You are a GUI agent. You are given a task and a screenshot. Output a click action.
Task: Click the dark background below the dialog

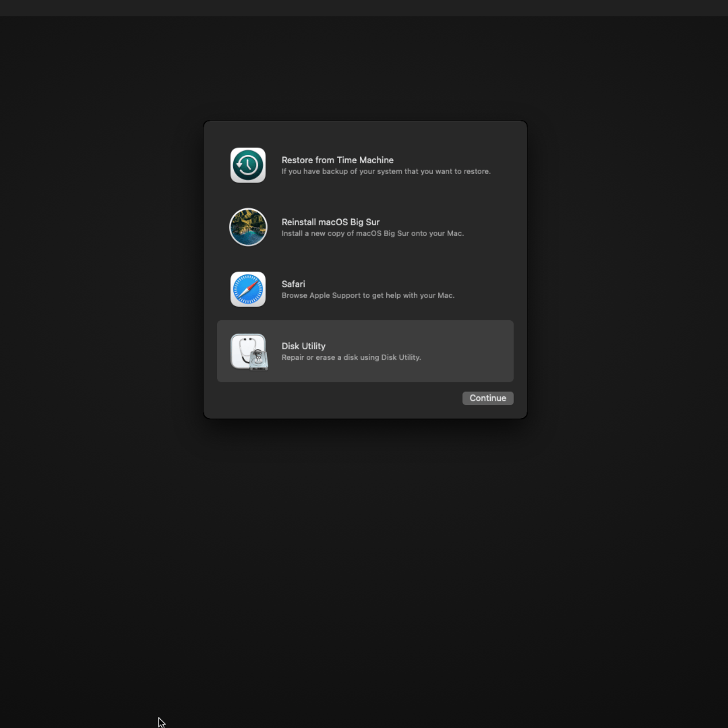364,547
